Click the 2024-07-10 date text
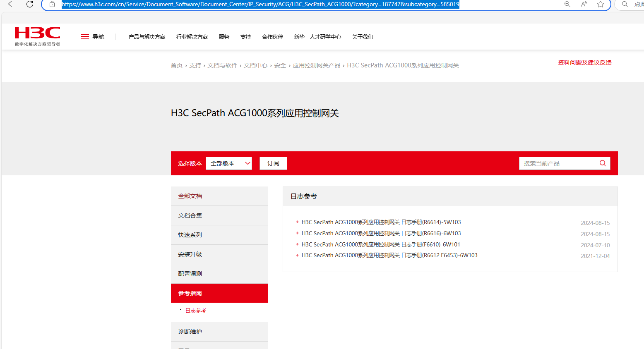 (x=595, y=245)
